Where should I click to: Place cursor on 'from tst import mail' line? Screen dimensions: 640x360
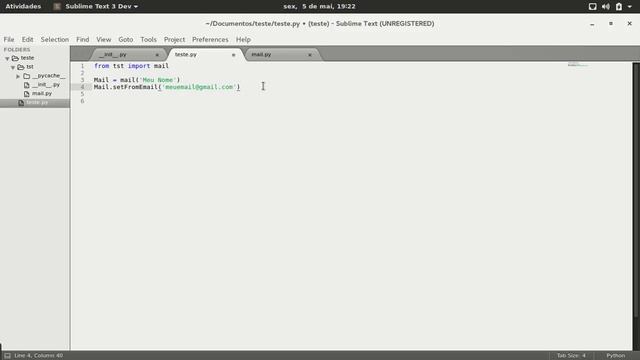131,66
